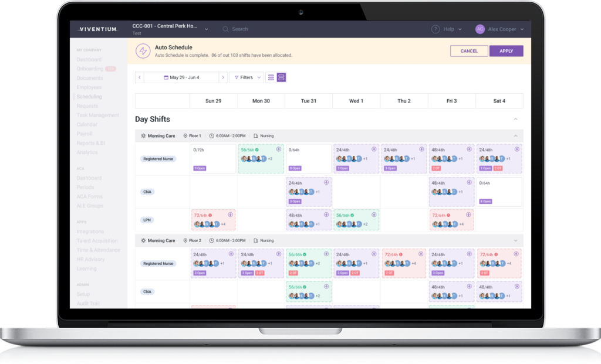The image size is (601, 364).
Task: Click the clock icon beside 6:00AM - 2:00PM
Action: (211, 135)
